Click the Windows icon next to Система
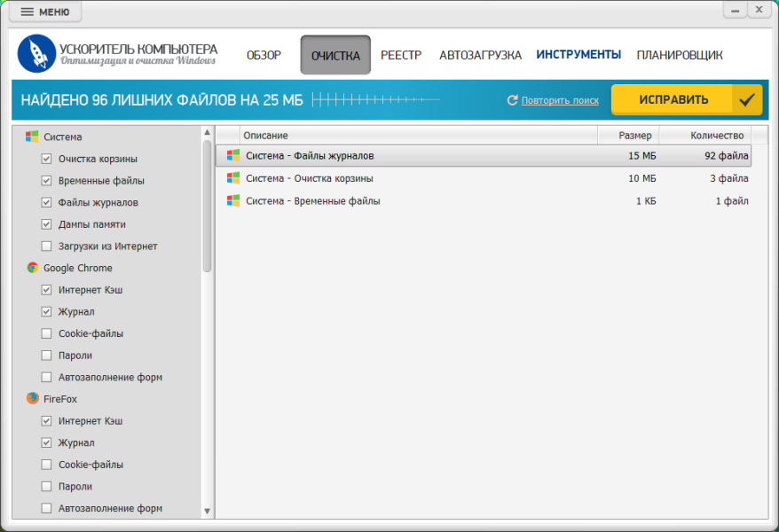Screen dimensions: 779x532 pyautogui.click(x=32, y=137)
